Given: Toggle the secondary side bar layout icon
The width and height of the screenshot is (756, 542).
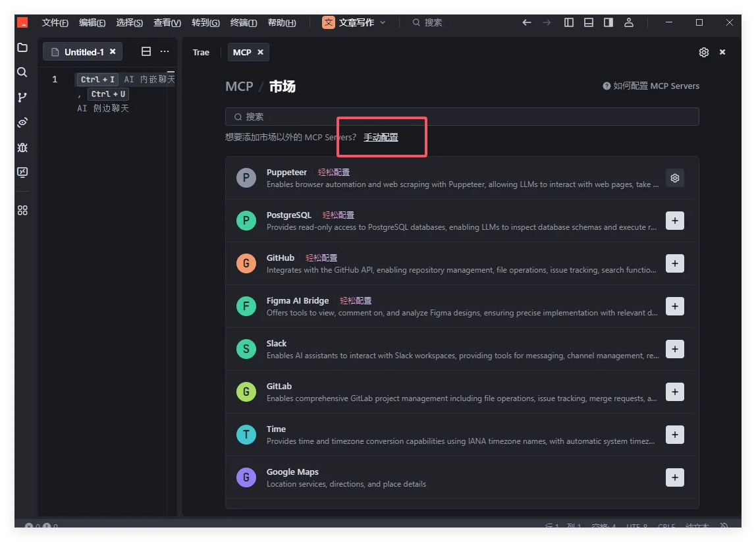Looking at the screenshot, I should pyautogui.click(x=608, y=22).
